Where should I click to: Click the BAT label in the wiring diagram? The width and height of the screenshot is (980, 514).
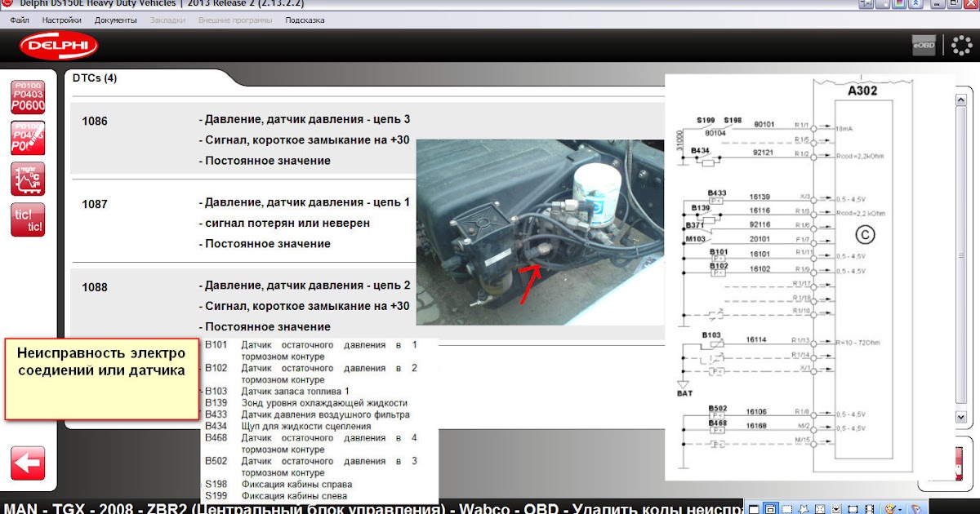click(684, 393)
